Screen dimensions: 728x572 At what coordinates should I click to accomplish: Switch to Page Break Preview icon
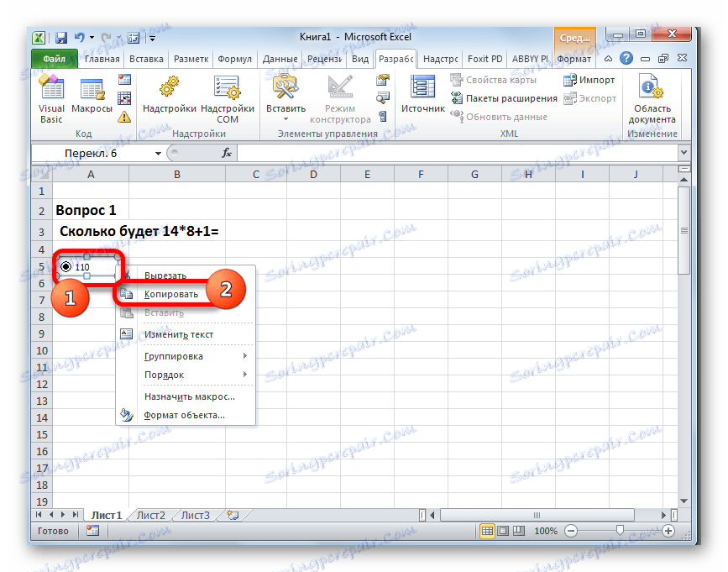[x=519, y=531]
